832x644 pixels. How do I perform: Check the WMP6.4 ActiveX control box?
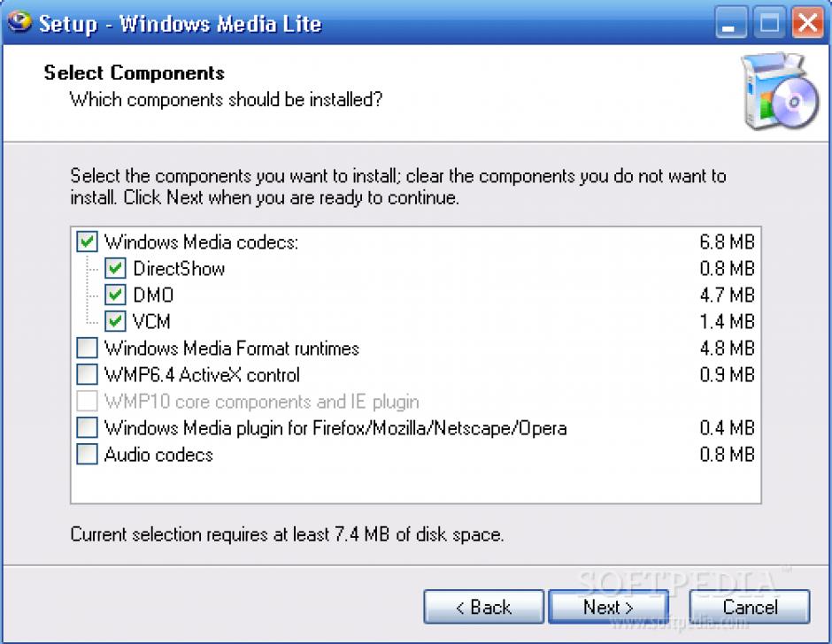(87, 374)
